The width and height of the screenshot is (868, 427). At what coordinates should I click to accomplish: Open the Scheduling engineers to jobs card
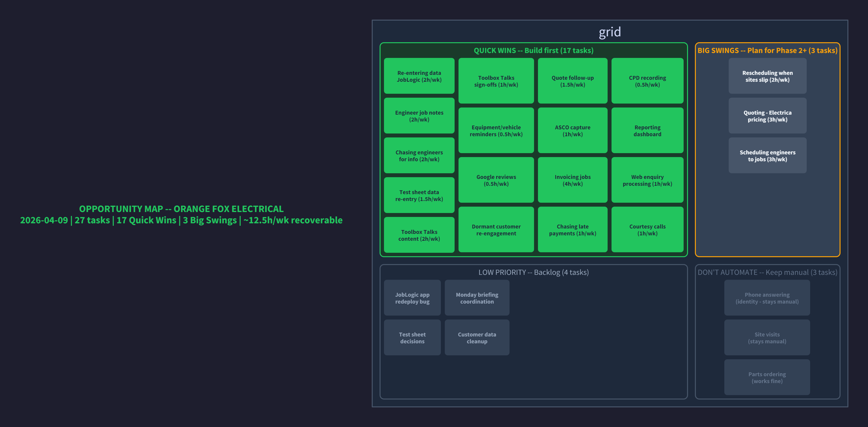click(767, 156)
